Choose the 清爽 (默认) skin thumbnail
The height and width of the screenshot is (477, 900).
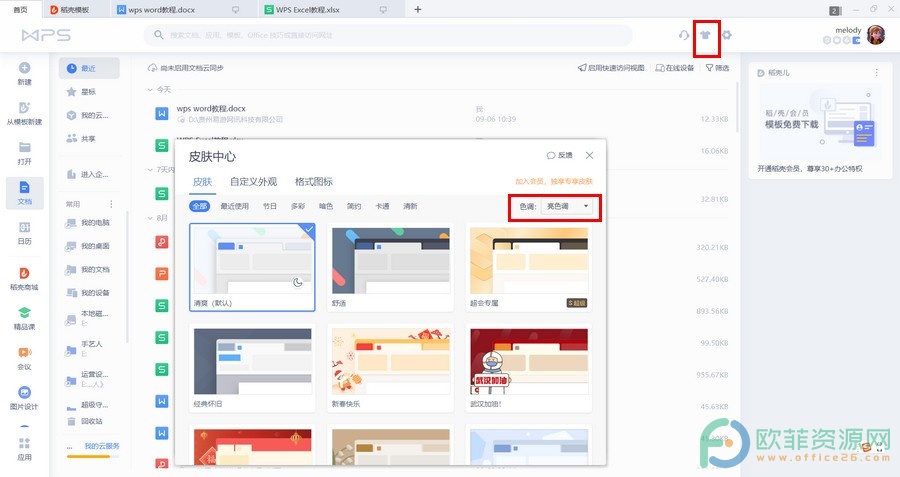pyautogui.click(x=253, y=267)
